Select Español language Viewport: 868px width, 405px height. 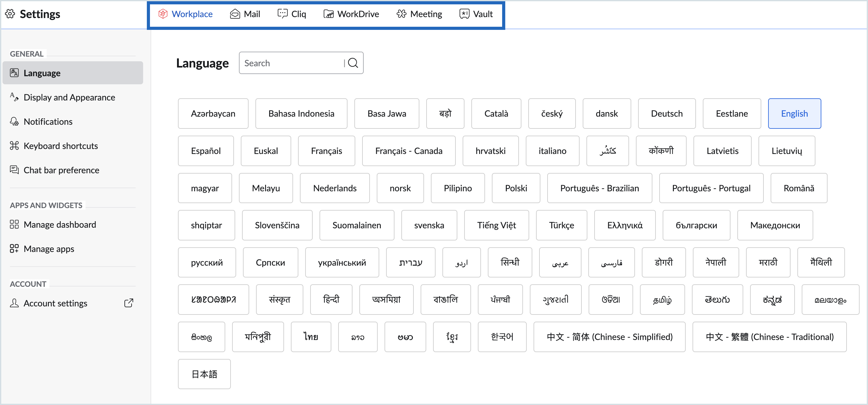coord(206,151)
